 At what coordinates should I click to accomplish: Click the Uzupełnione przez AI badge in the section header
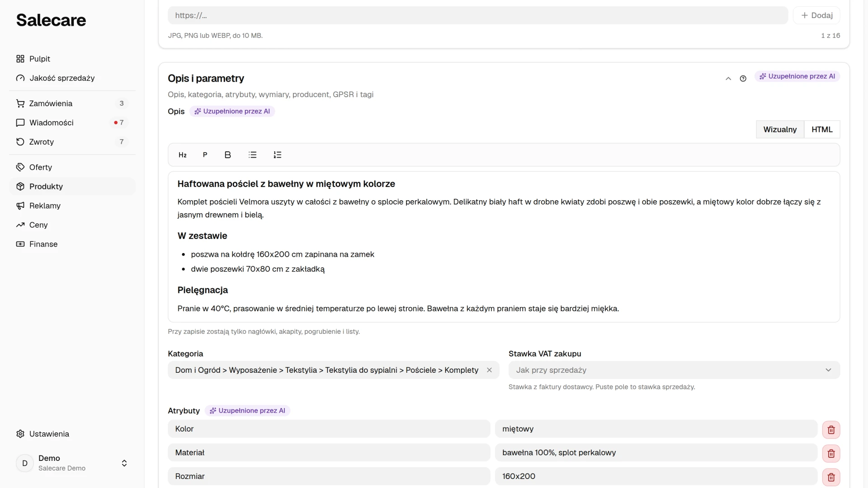[x=797, y=76]
